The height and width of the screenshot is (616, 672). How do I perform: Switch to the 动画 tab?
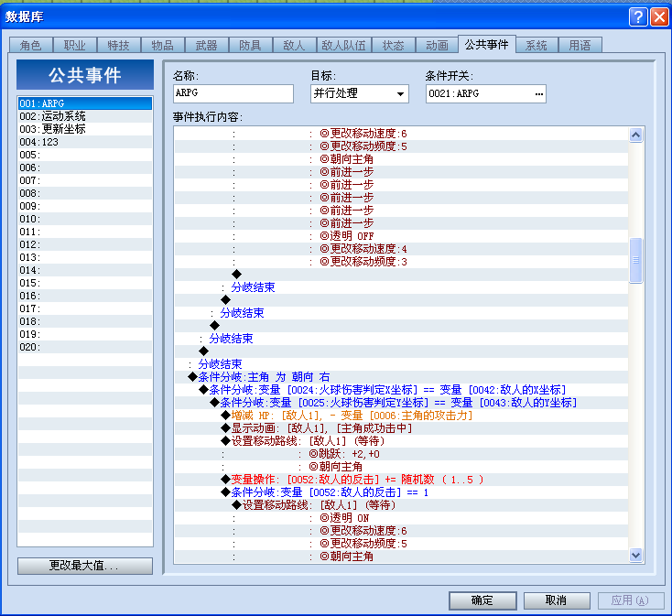pos(437,45)
